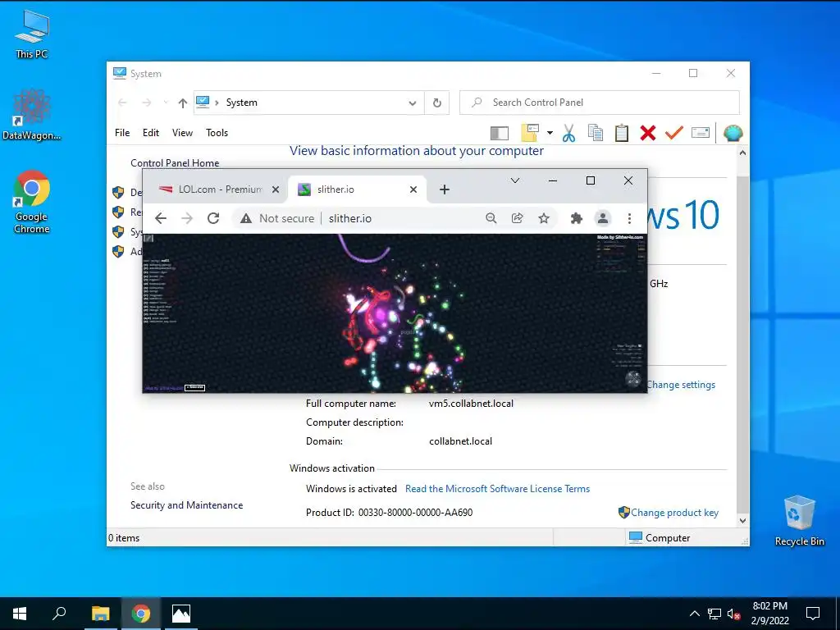Go up one level in System window
840x630 pixels.
pos(183,103)
